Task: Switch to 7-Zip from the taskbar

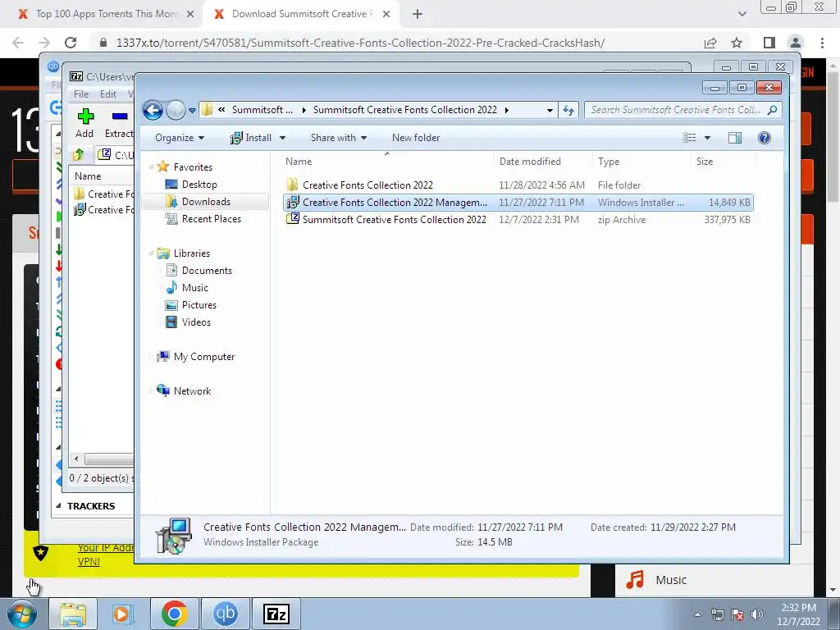Action: click(x=276, y=614)
